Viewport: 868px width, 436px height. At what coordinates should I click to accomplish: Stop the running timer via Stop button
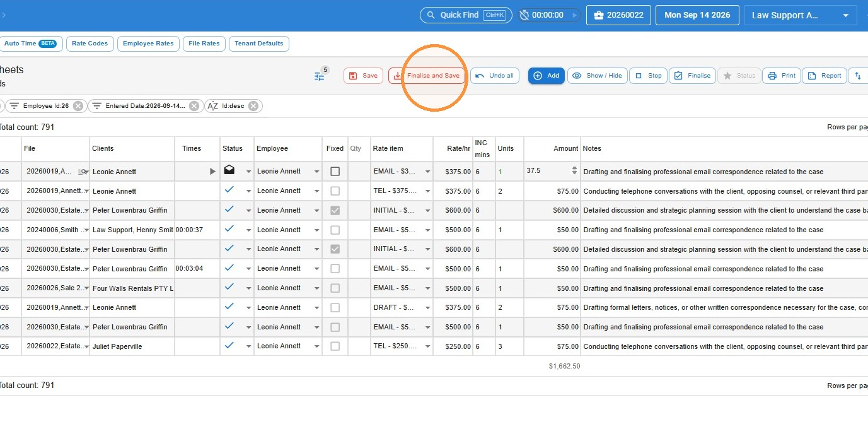(x=648, y=76)
